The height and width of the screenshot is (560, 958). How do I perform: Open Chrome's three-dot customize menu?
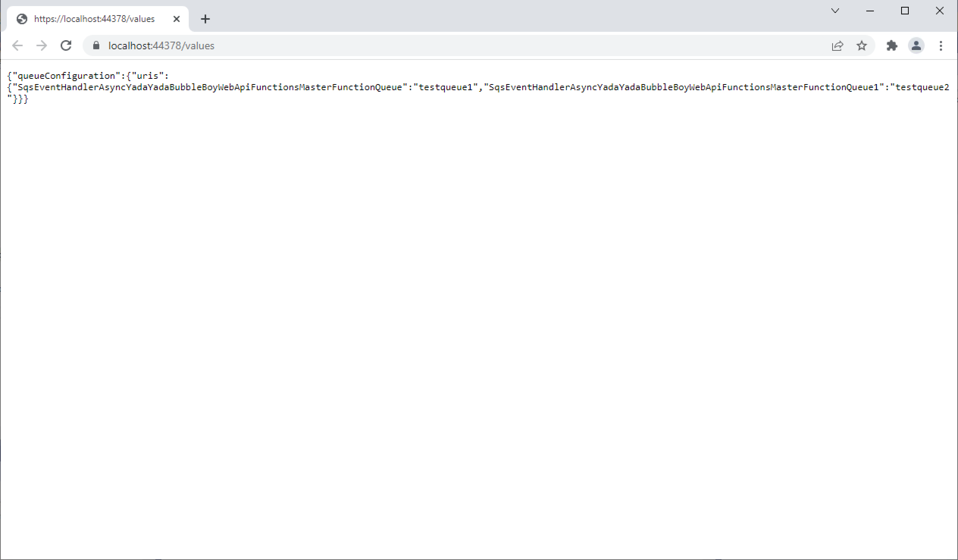click(x=941, y=45)
